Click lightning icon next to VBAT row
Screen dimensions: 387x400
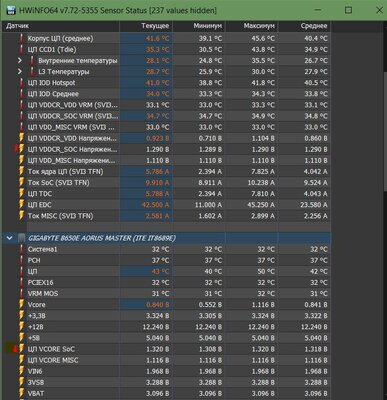(x=21, y=393)
